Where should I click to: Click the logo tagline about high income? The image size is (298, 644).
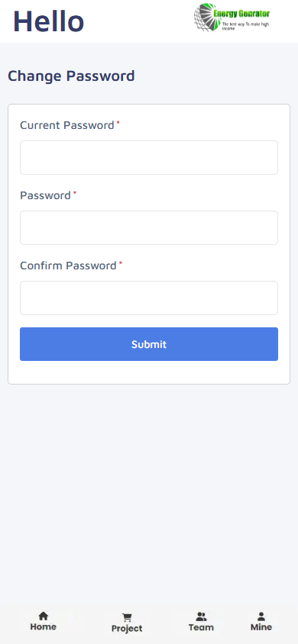(245, 26)
